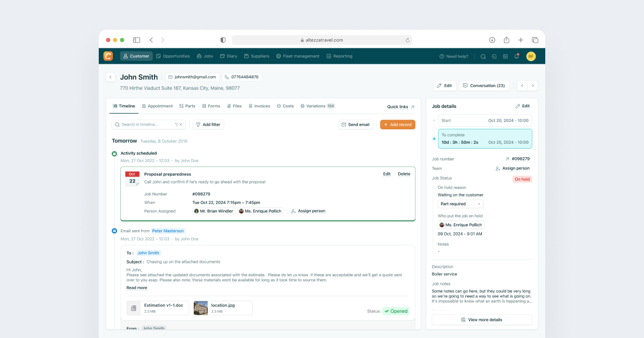The height and width of the screenshot is (338, 644).
Task: Open Fleet management nav item
Action: point(298,56)
